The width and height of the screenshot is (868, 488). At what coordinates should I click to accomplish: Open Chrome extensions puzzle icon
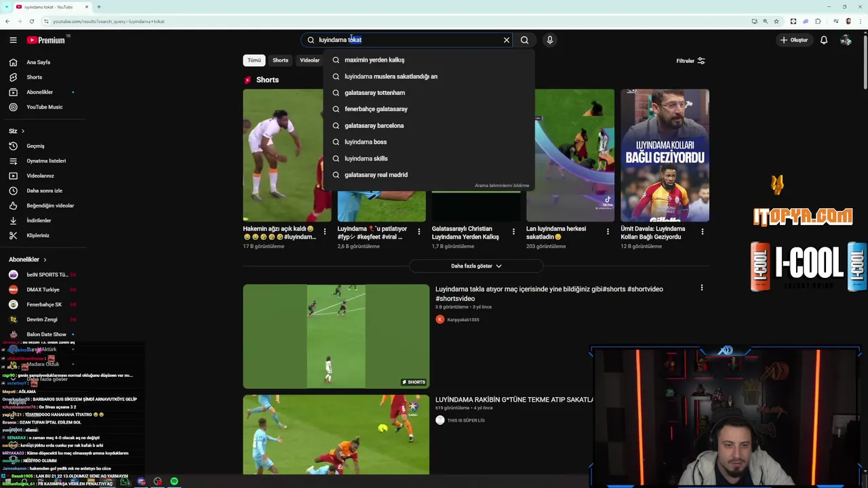click(x=818, y=21)
